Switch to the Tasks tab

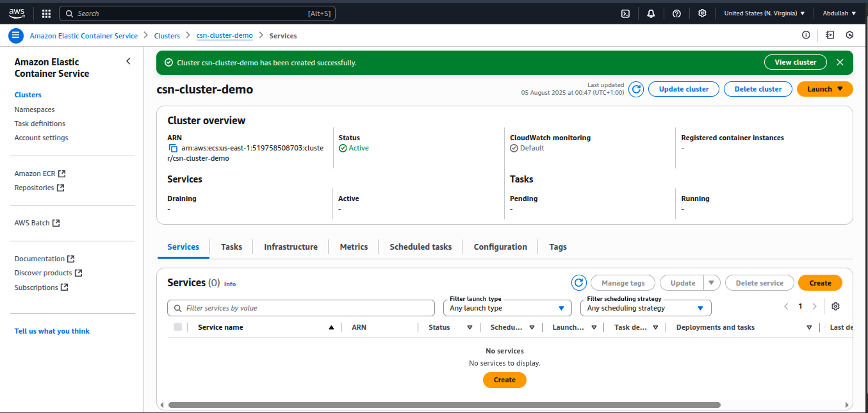(x=231, y=247)
